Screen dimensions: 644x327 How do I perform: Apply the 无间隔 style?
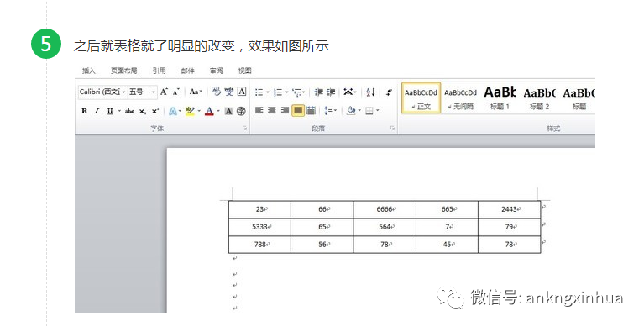click(x=460, y=98)
